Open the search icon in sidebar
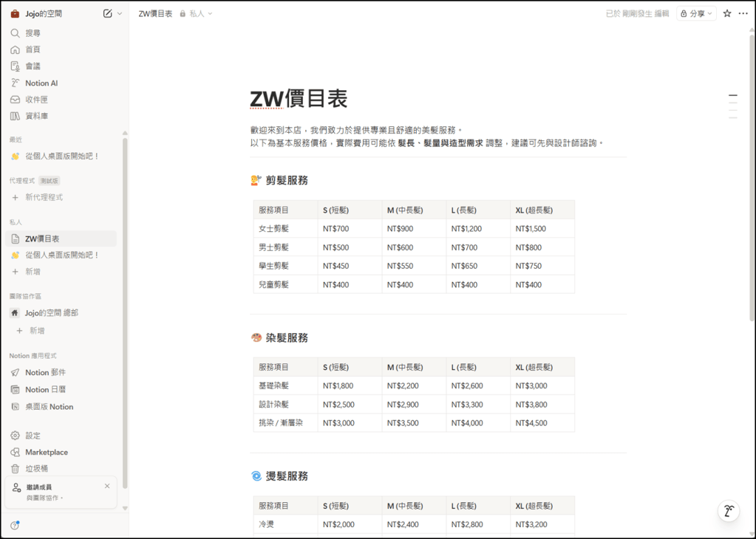756x539 pixels. 15,33
